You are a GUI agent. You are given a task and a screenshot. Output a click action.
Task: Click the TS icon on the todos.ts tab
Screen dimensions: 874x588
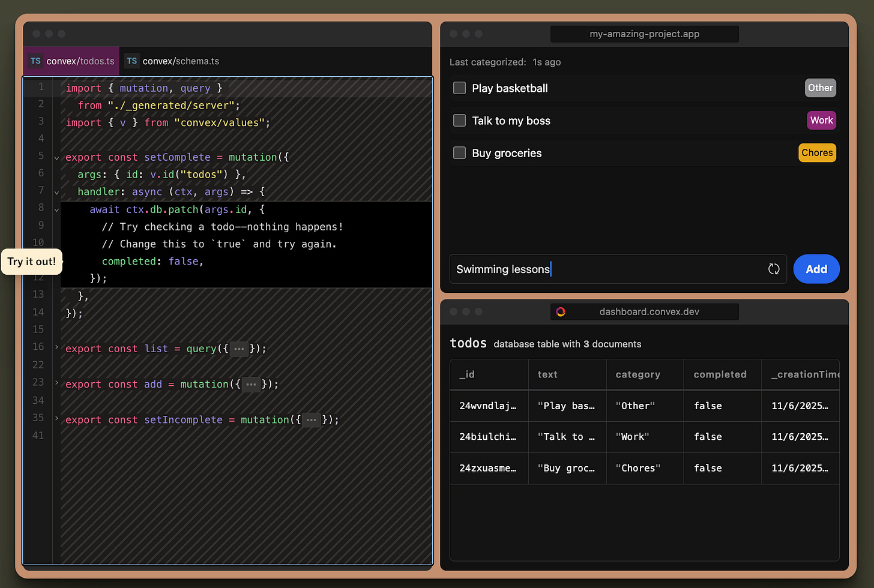pos(36,61)
